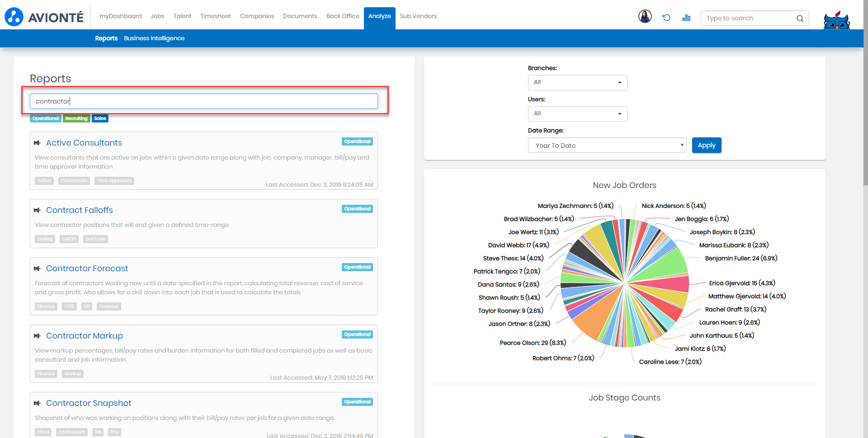Image resolution: width=868 pixels, height=438 pixels.
Task: Expand the Branches dropdown
Action: click(x=577, y=83)
